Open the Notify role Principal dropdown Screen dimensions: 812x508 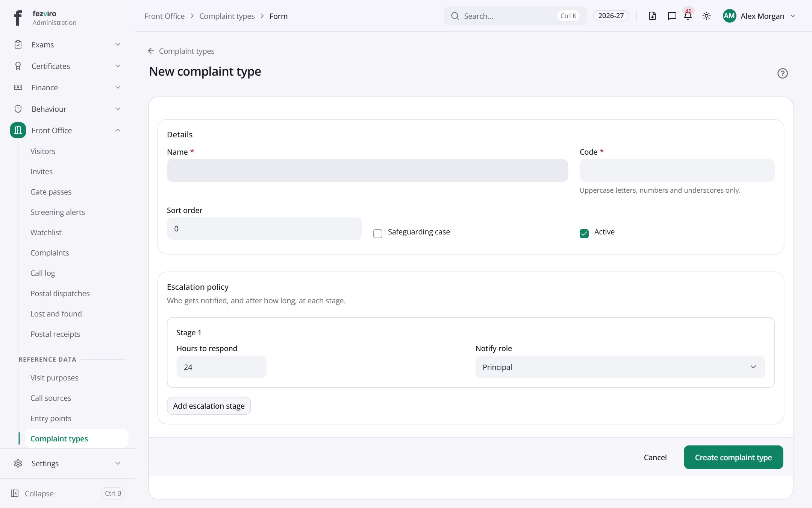[620, 367]
